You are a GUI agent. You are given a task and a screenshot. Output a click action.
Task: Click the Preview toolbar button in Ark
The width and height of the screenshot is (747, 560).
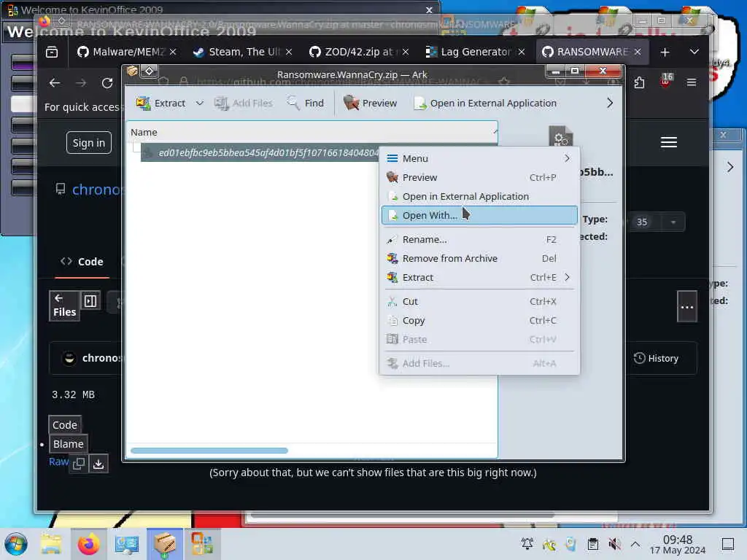tap(370, 103)
